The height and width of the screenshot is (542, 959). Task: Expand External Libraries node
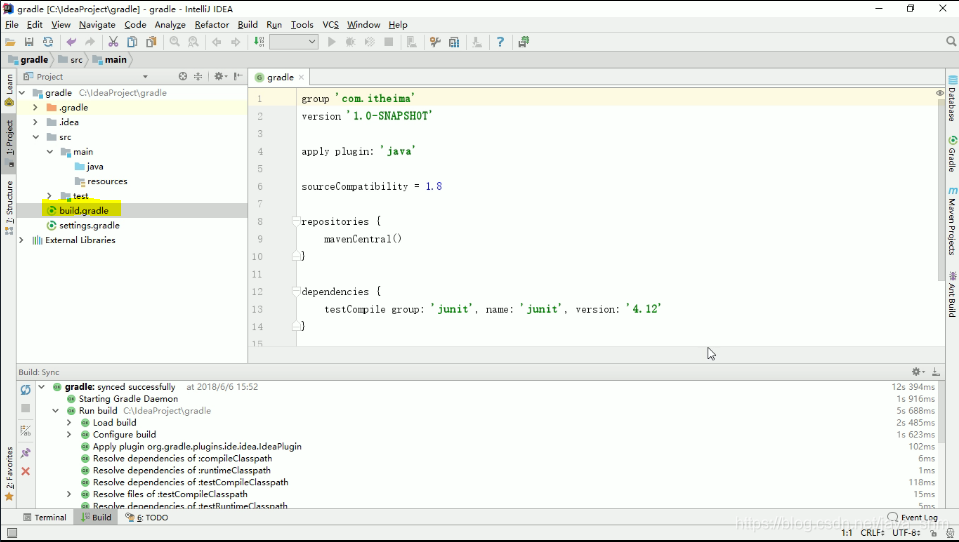[21, 240]
